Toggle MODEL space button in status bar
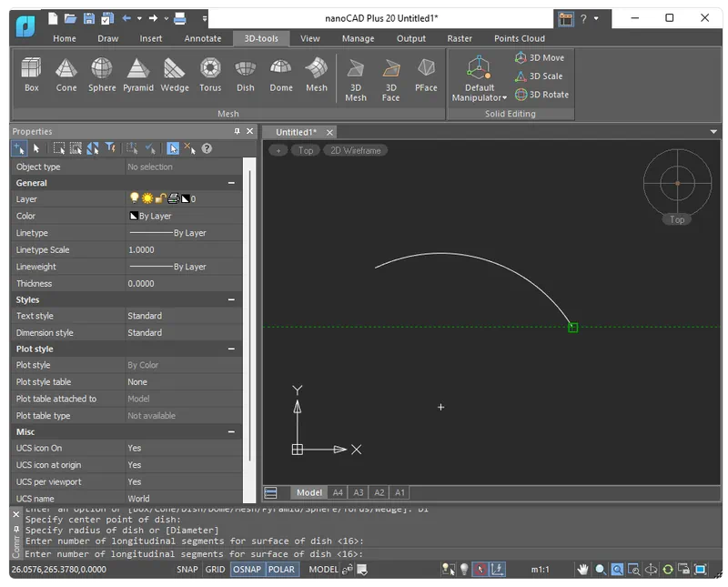Screen dimensions: 728x587 point(323,570)
